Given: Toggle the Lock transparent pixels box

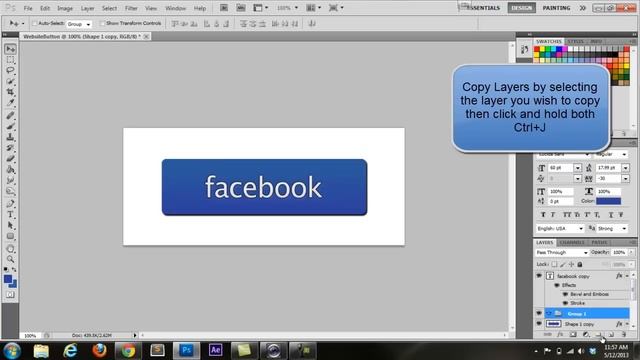Looking at the screenshot, I should tap(554, 264).
